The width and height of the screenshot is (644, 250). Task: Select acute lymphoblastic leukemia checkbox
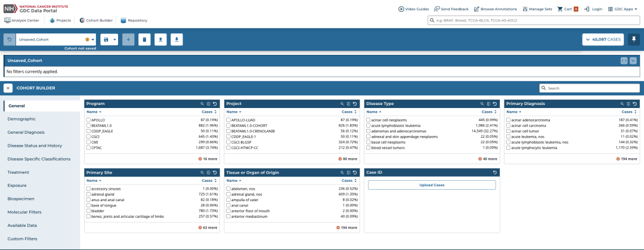(x=368, y=125)
